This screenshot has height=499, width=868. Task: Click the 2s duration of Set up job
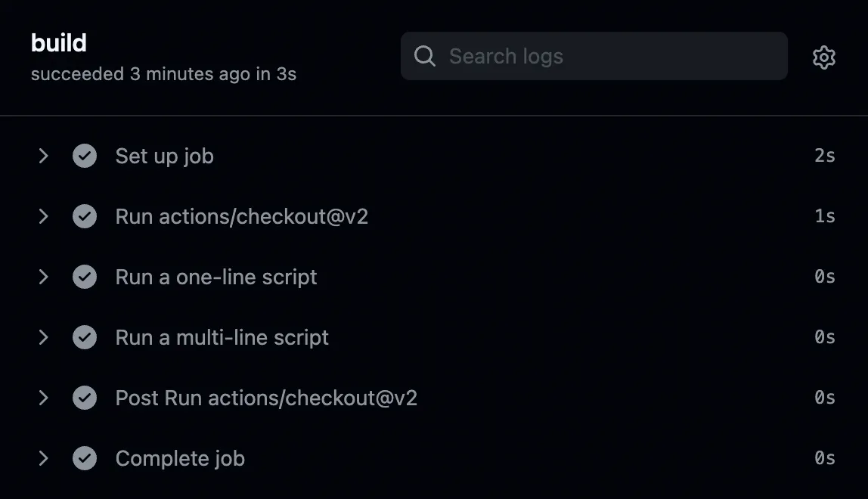coord(824,156)
